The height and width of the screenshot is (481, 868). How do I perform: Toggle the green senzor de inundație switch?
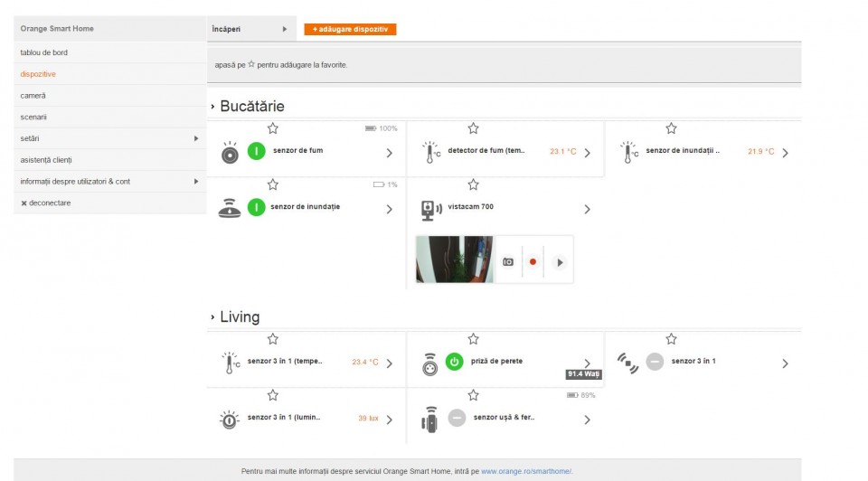coord(256,208)
